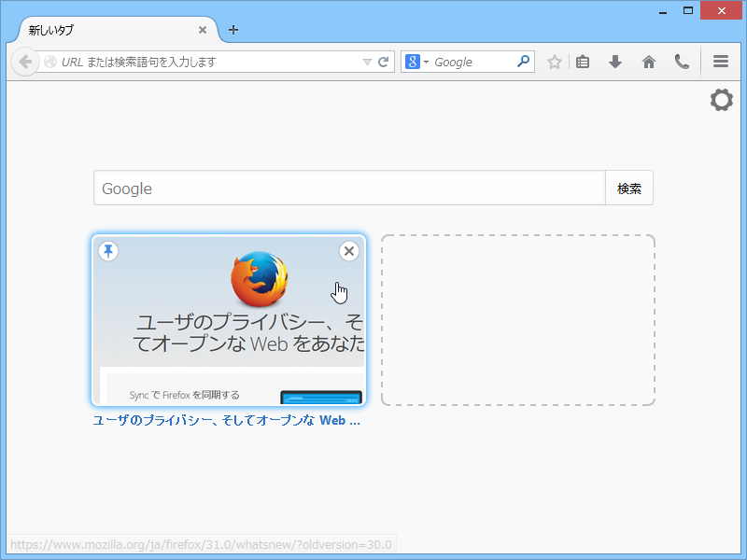This screenshot has height=560, width=747.
Task: Dismiss the Firefox tile with its X
Action: pos(348,251)
